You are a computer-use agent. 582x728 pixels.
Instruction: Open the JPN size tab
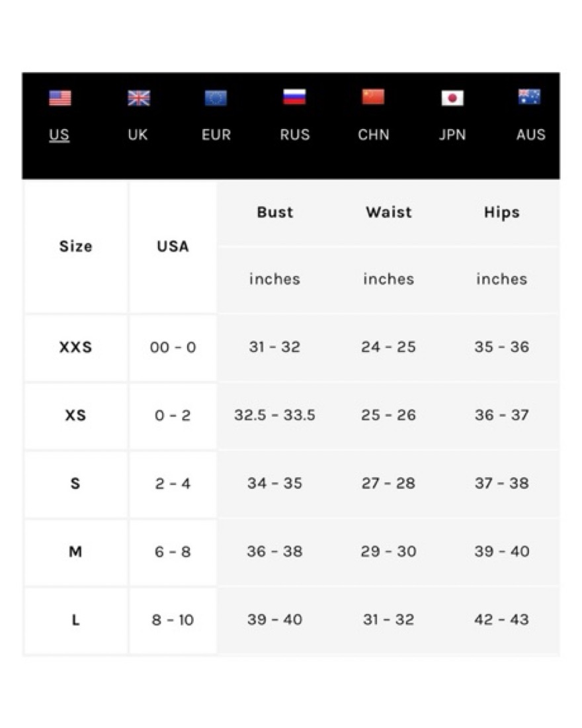[452, 135]
